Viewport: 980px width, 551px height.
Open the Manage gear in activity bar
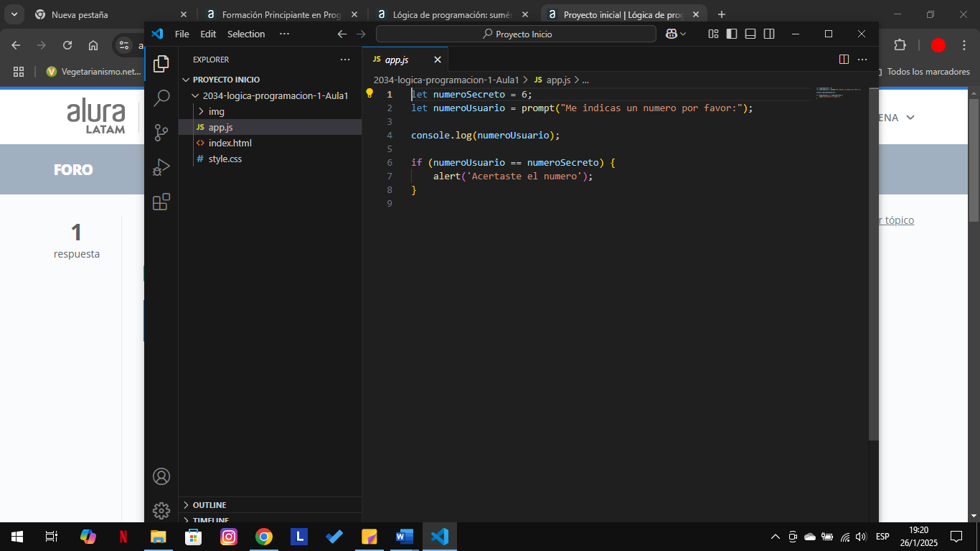click(161, 510)
